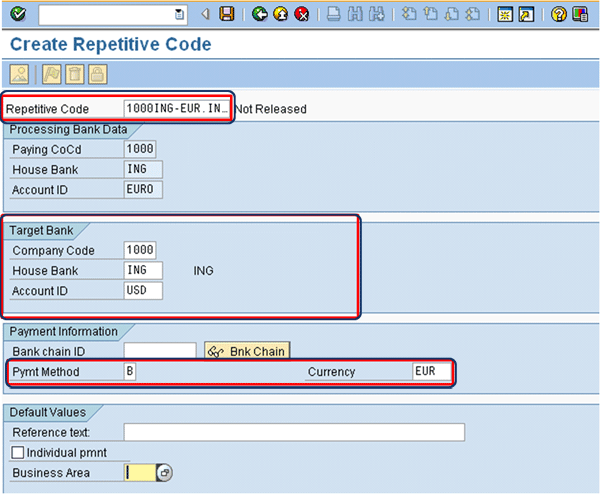Click the Create New Session icon
The height and width of the screenshot is (494, 600).
(505, 14)
